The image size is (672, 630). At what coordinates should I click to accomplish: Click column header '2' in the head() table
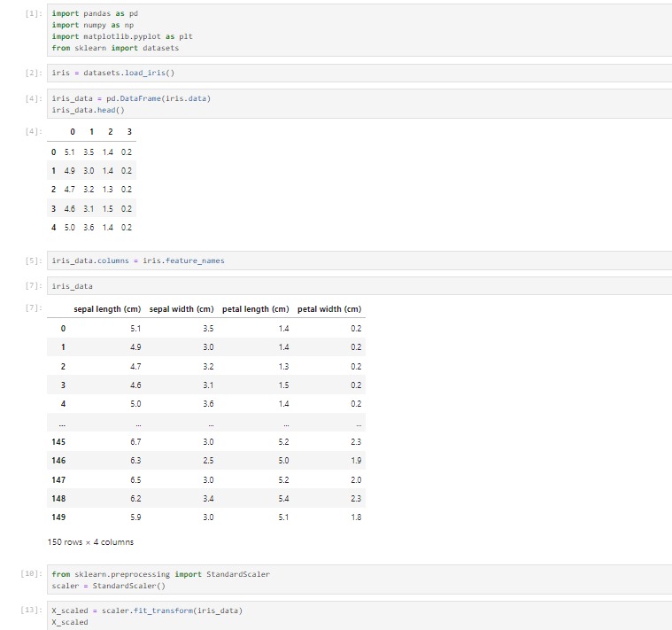click(x=110, y=132)
